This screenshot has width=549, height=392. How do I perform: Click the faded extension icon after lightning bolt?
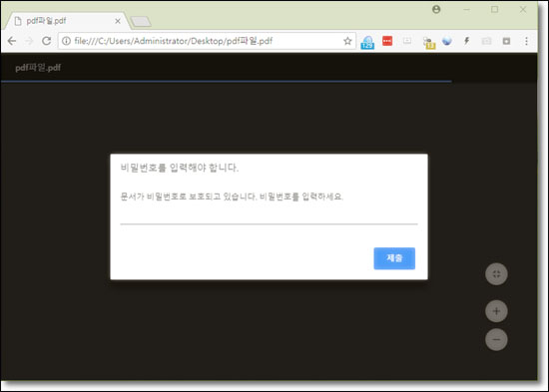coord(486,41)
